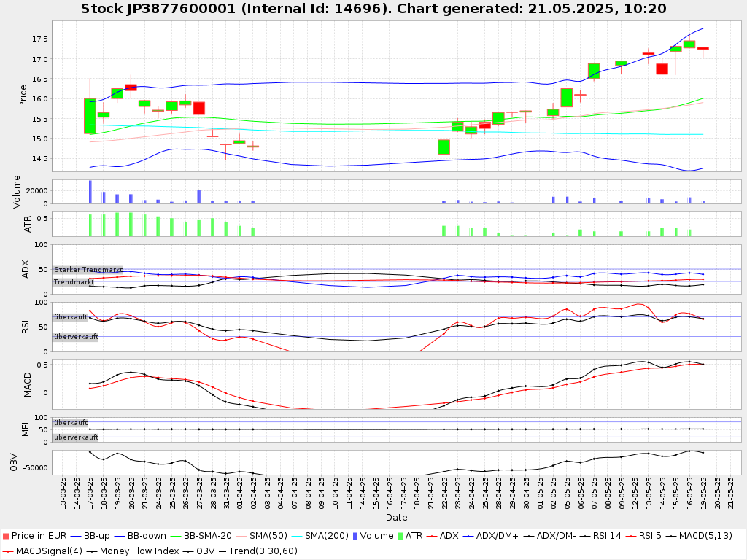
Task: Click the Trendmarkt label below Starker Trendmarkt
Action: (74, 282)
